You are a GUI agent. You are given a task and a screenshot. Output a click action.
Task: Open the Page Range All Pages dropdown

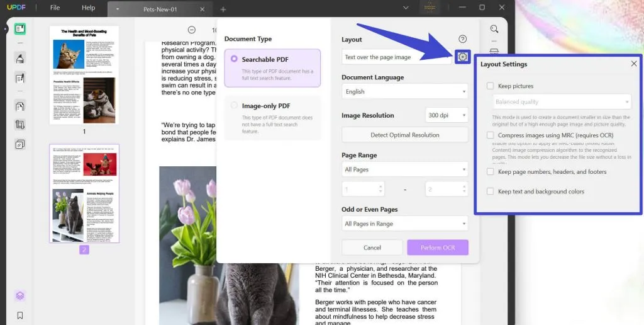(x=404, y=169)
